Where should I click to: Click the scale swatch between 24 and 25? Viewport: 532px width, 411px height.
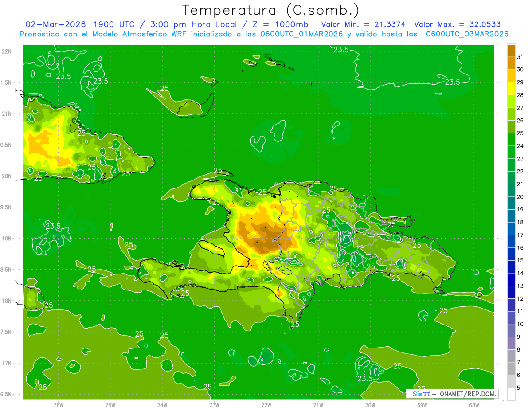511,139
